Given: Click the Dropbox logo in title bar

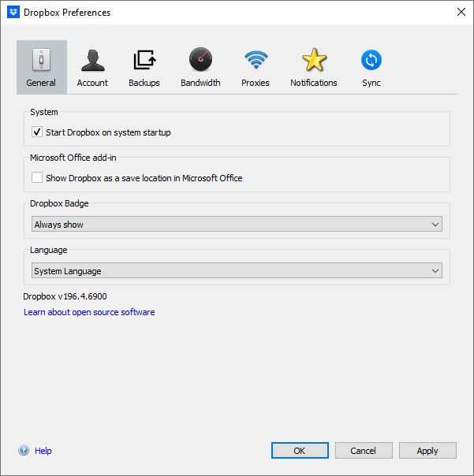Looking at the screenshot, I should click(x=13, y=12).
